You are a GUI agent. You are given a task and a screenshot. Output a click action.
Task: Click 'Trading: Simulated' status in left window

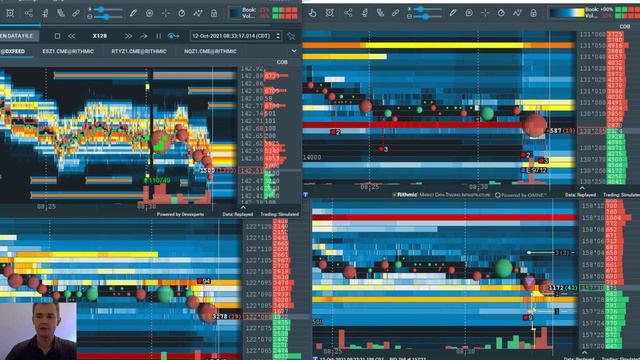tap(280, 214)
